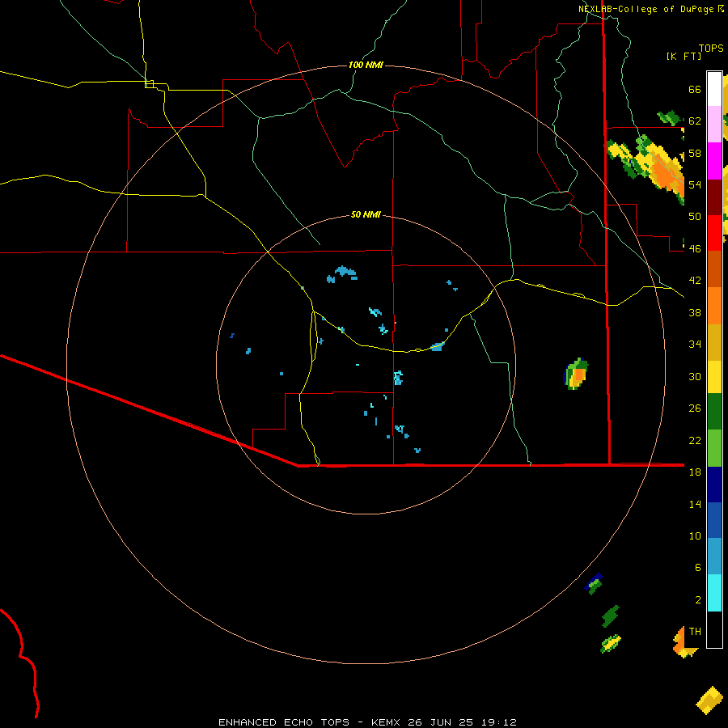Pick the light green legend swatch
The width and height of the screenshot is (728, 728).
click(x=714, y=448)
